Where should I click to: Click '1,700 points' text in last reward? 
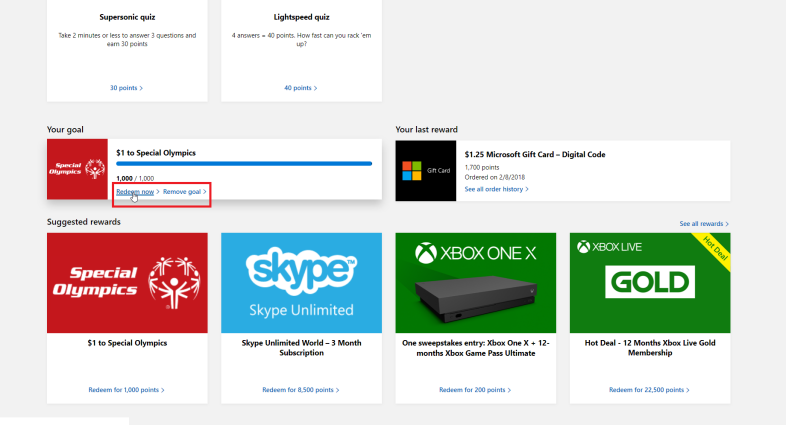tap(482, 167)
